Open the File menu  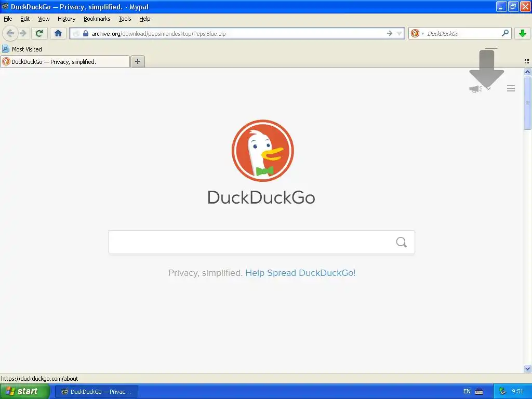pos(8,19)
